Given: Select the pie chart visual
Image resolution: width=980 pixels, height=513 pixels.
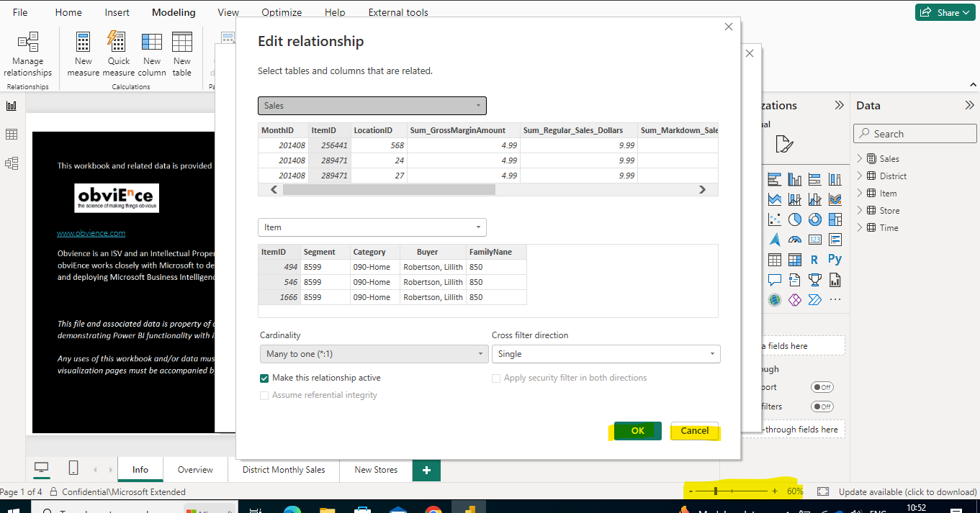Looking at the screenshot, I should [x=795, y=219].
